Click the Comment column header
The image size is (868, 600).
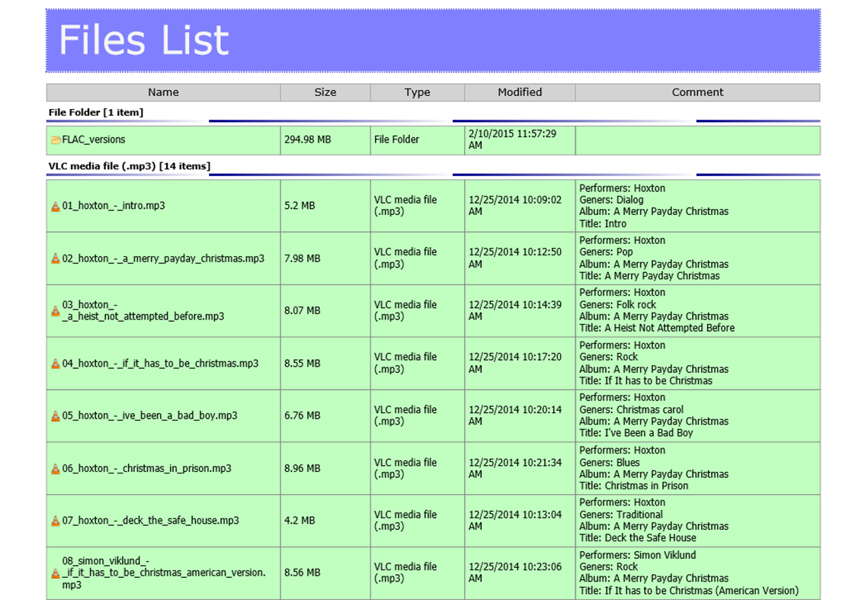tap(697, 92)
